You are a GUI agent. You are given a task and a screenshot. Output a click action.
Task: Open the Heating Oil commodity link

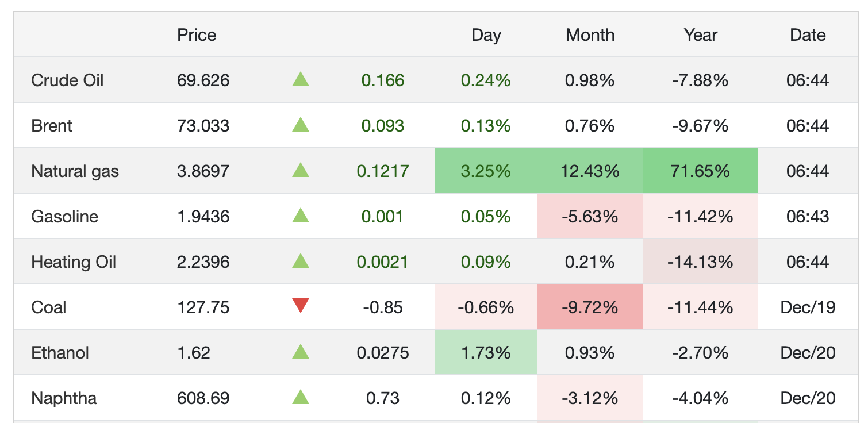coord(74,262)
